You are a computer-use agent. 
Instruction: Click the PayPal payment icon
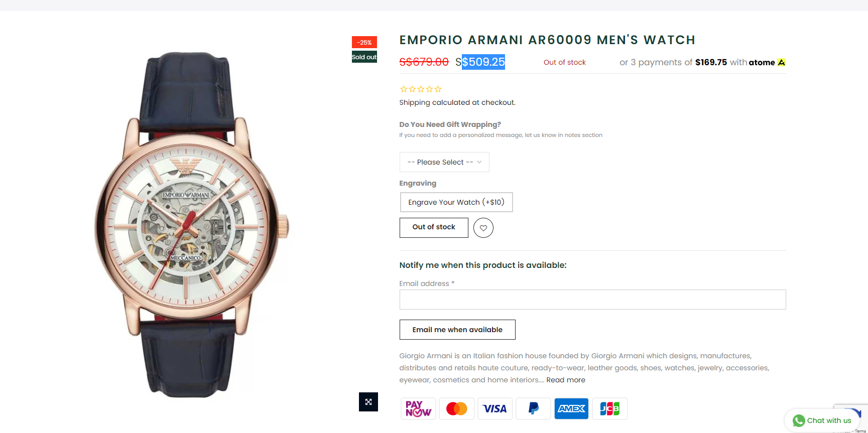pyautogui.click(x=533, y=409)
